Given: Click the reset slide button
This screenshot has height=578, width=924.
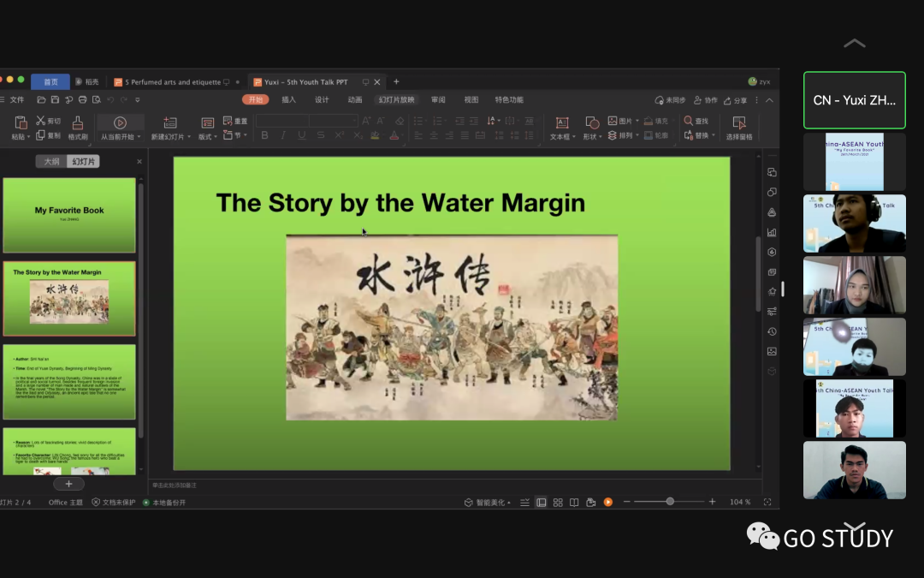Looking at the screenshot, I should (x=235, y=121).
